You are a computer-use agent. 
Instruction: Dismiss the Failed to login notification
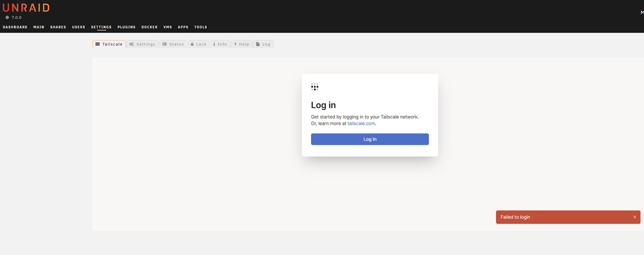pyautogui.click(x=634, y=217)
